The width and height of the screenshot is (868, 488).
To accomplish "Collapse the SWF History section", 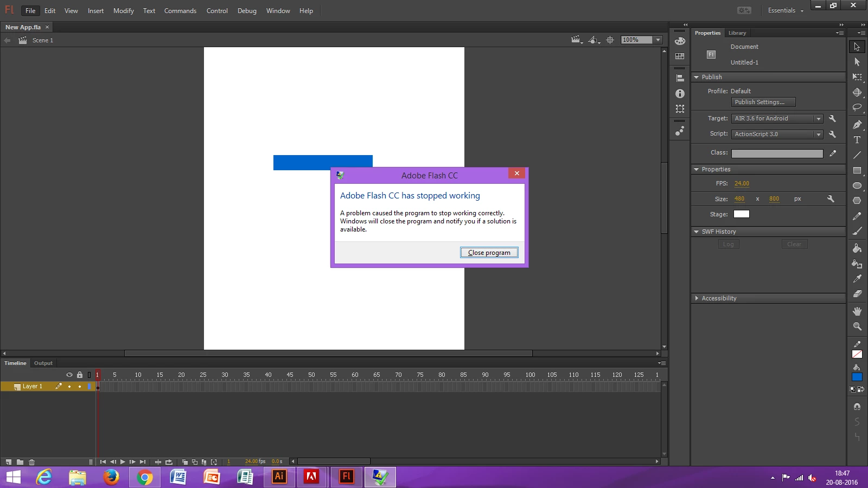I will tap(697, 232).
